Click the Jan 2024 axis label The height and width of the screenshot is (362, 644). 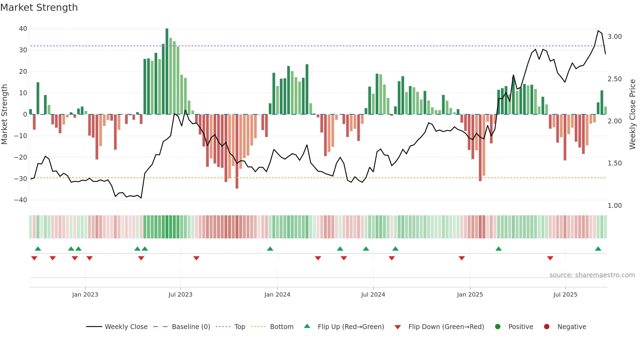[277, 294]
